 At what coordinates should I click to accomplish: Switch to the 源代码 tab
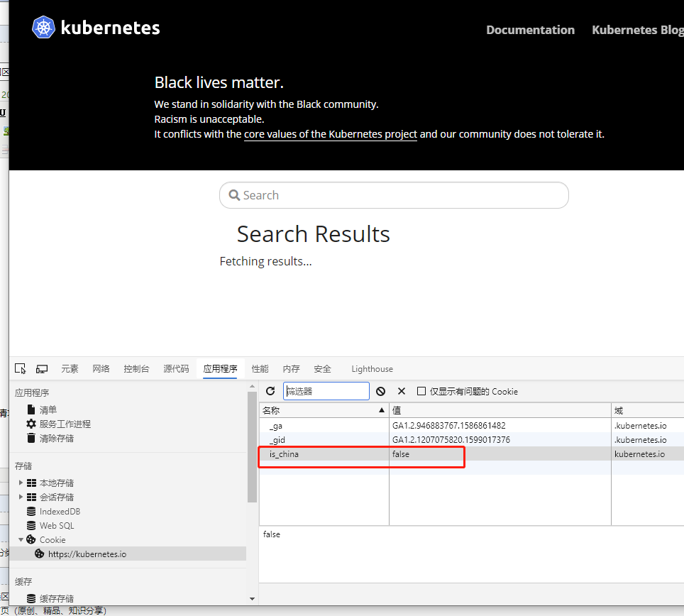(x=176, y=369)
